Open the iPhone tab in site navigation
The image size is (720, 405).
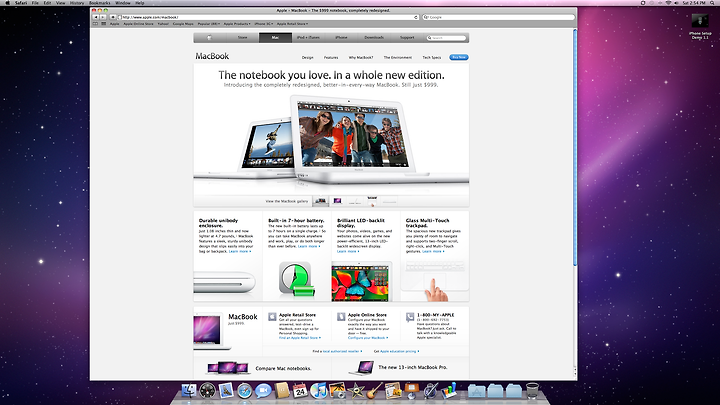click(341, 38)
